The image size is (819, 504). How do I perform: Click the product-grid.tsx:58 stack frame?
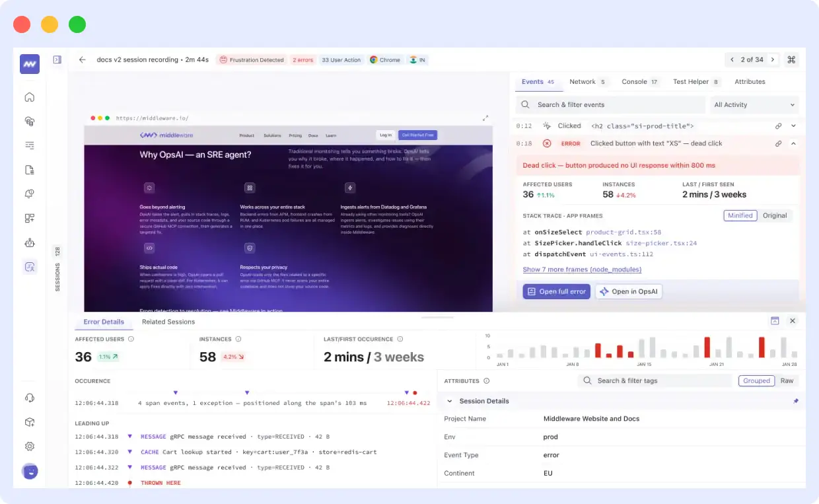[x=623, y=233]
